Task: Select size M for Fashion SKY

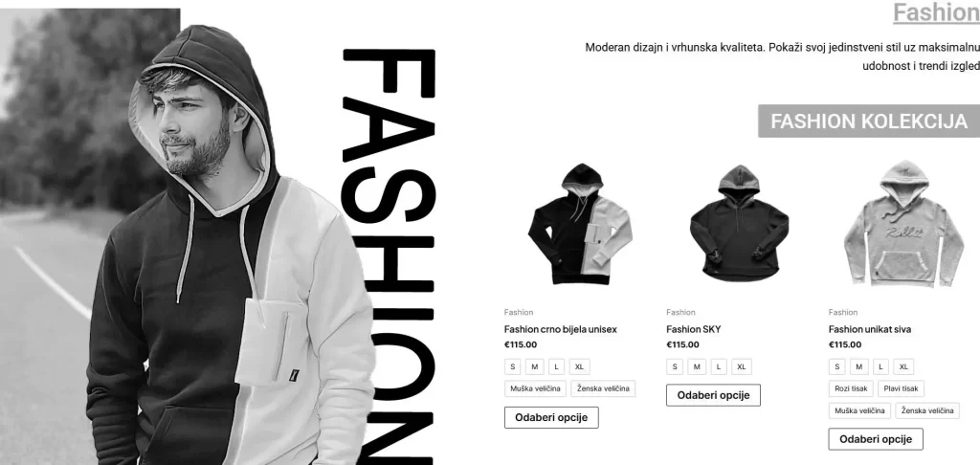Action: (697, 366)
